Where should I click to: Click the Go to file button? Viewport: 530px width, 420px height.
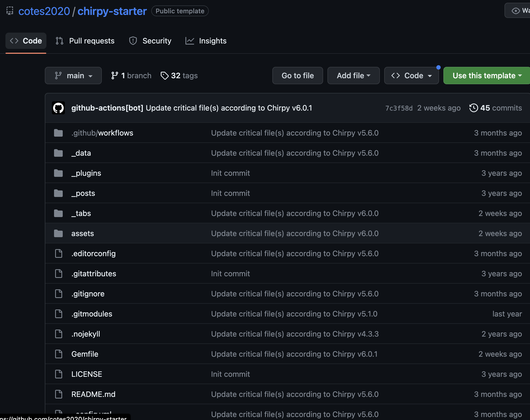pyautogui.click(x=298, y=76)
